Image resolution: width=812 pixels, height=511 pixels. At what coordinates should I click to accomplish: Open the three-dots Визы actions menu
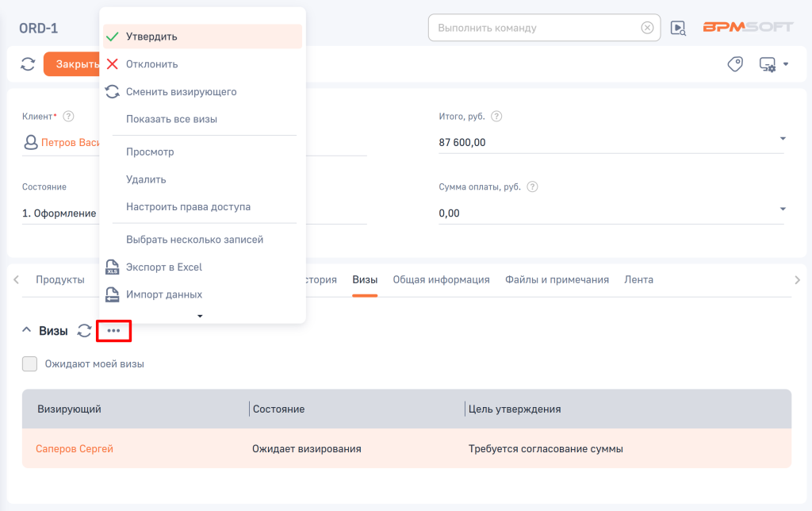pyautogui.click(x=113, y=330)
